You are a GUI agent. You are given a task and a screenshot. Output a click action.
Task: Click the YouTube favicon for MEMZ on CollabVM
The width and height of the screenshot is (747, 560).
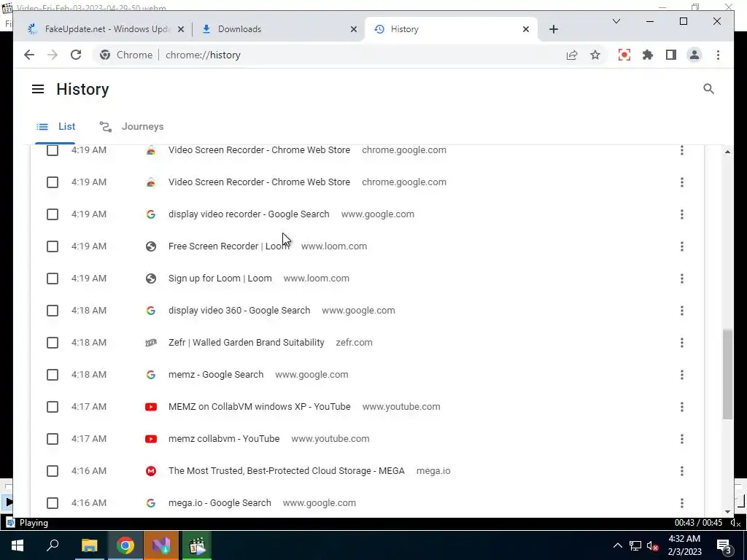tap(150, 407)
